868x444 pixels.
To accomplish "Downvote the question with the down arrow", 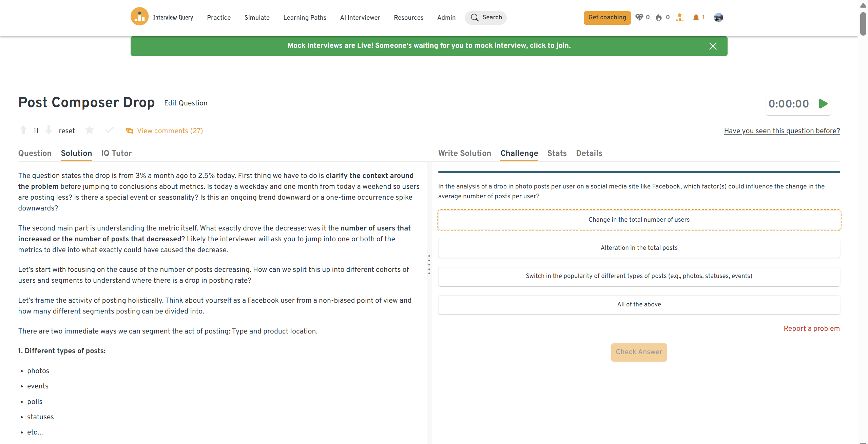I will [49, 130].
